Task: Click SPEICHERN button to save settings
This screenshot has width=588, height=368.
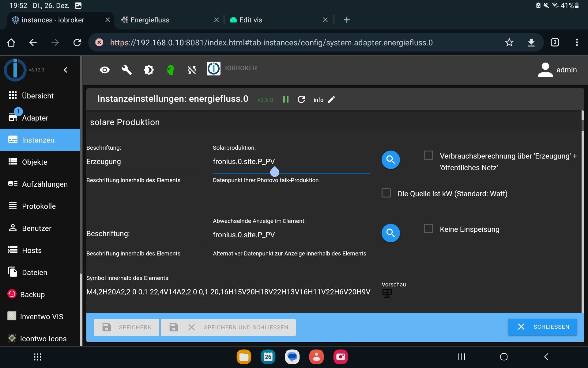Action: (x=125, y=327)
